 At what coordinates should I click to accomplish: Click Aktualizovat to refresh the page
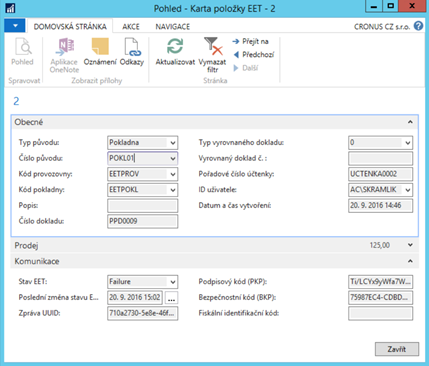coord(175,52)
